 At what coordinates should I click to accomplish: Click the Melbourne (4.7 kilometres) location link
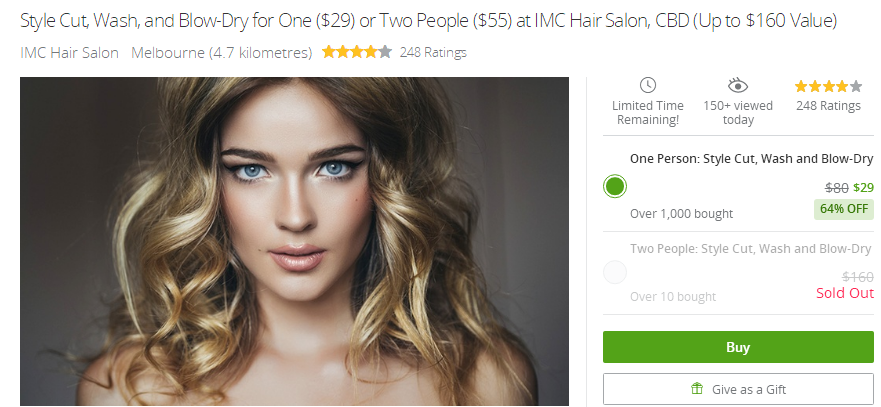point(221,53)
